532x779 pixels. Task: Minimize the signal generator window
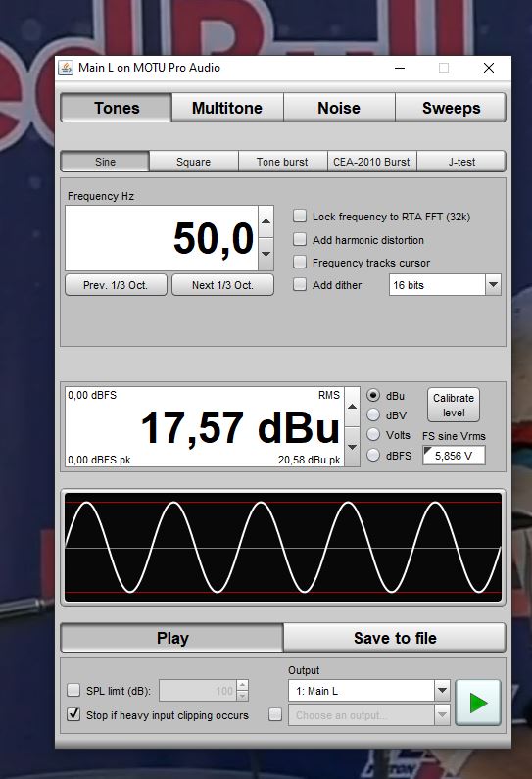pyautogui.click(x=400, y=68)
